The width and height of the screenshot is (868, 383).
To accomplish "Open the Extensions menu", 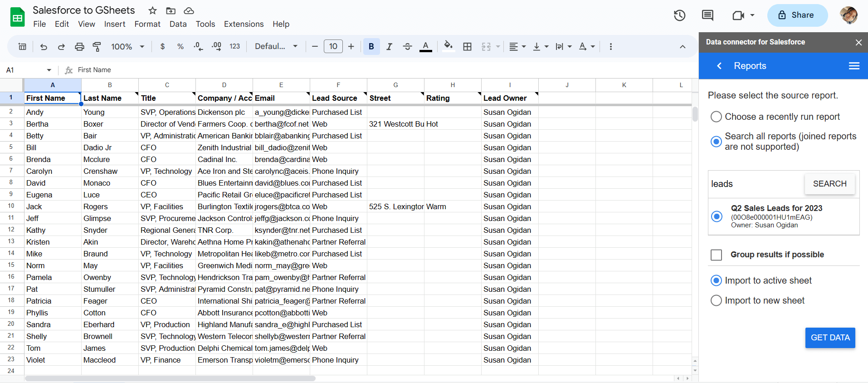I will point(244,24).
